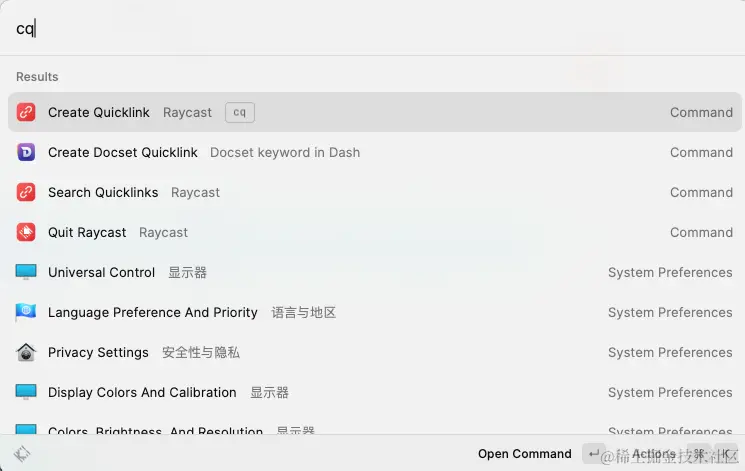
Task: Click the Search Quicklinks link icon
Action: [x=26, y=192]
